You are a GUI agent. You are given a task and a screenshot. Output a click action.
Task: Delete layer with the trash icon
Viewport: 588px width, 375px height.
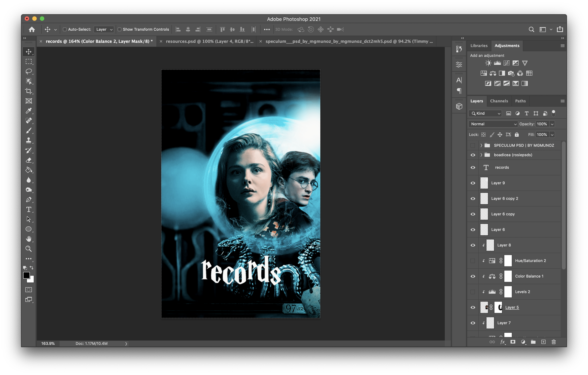pyautogui.click(x=554, y=342)
